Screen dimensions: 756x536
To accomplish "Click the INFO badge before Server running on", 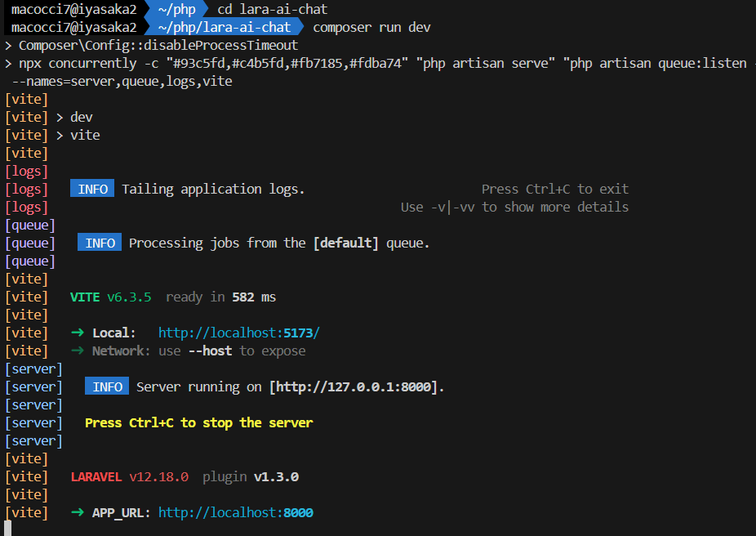I will point(107,387).
